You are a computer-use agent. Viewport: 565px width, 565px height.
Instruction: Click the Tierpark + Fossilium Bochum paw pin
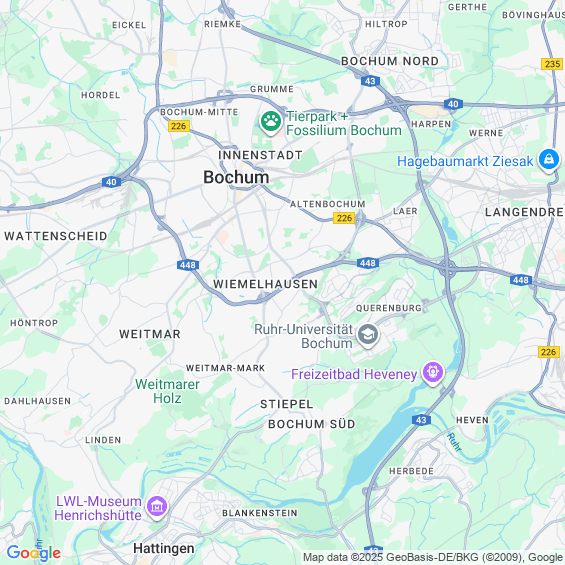271,122
